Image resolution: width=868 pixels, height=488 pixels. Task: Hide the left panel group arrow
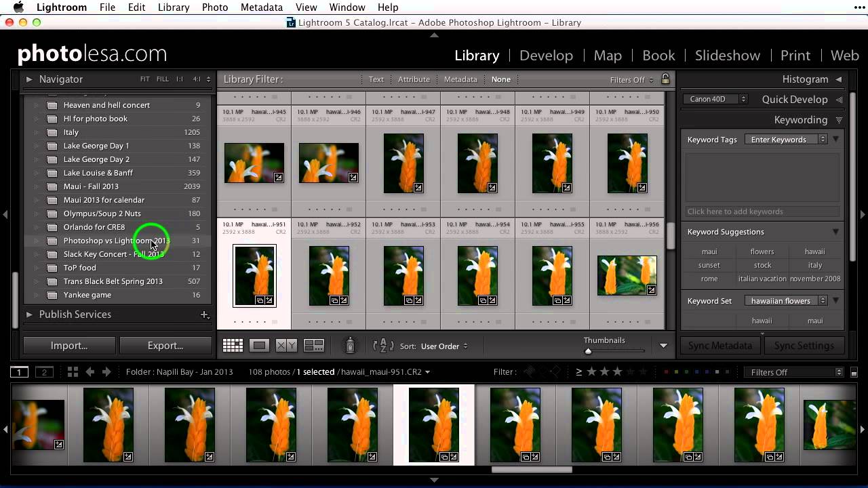[x=5, y=215]
